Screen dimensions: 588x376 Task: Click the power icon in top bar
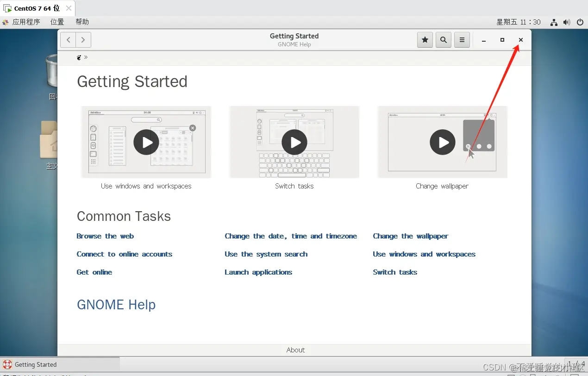click(580, 22)
